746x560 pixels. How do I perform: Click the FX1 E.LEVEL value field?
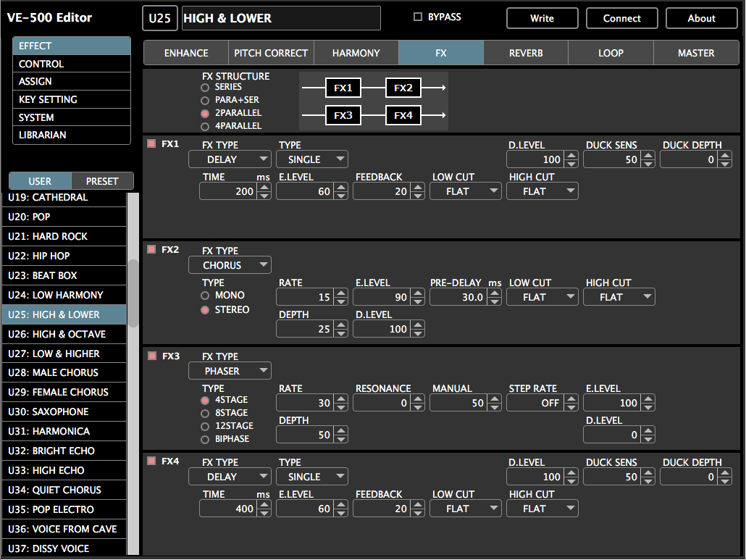click(x=306, y=191)
